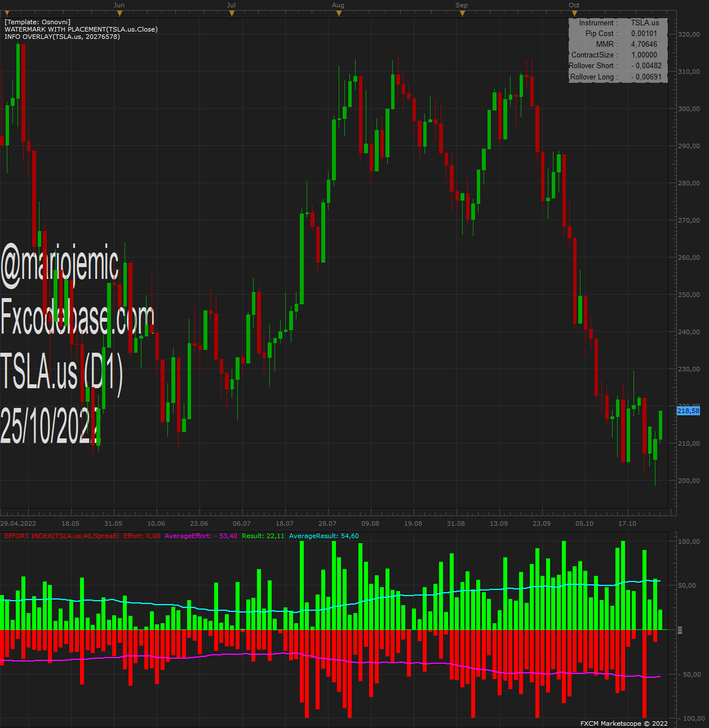Select the current price tag 218,58
Image resolution: width=709 pixels, height=728 pixels.
[688, 411]
